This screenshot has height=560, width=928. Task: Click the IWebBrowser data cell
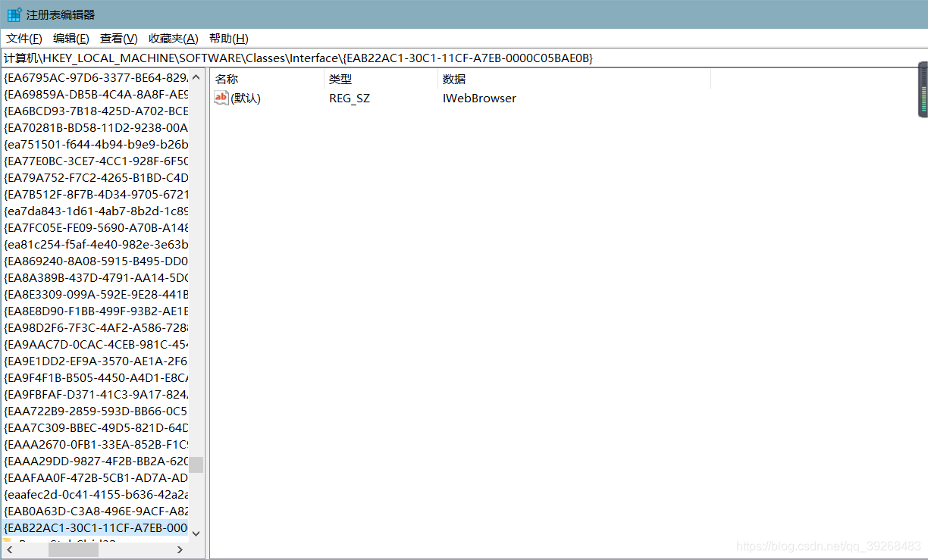(479, 99)
